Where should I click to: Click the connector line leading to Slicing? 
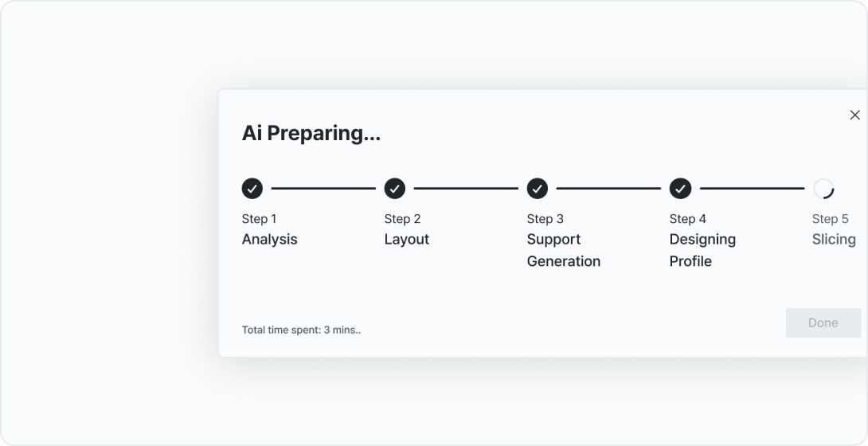(x=752, y=189)
